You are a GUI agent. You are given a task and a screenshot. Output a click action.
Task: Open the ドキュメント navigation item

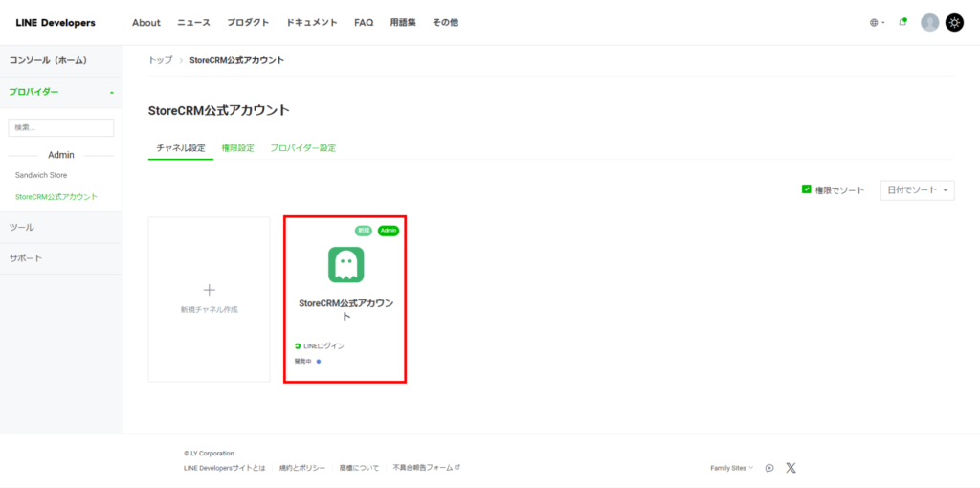point(312,23)
